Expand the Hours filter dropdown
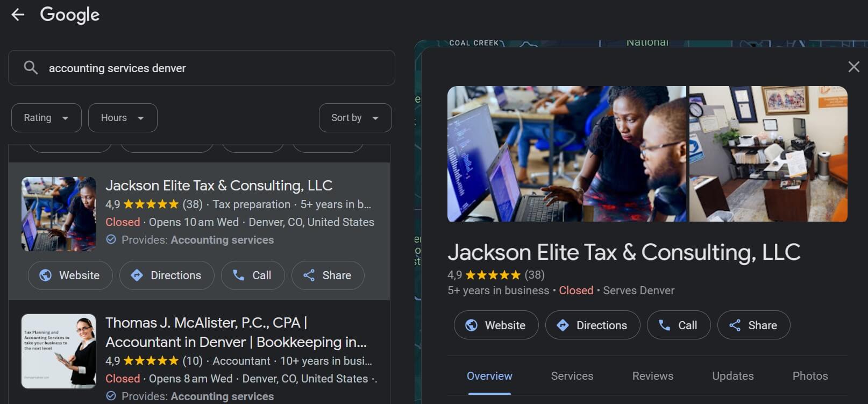This screenshot has width=868, height=404. click(123, 118)
